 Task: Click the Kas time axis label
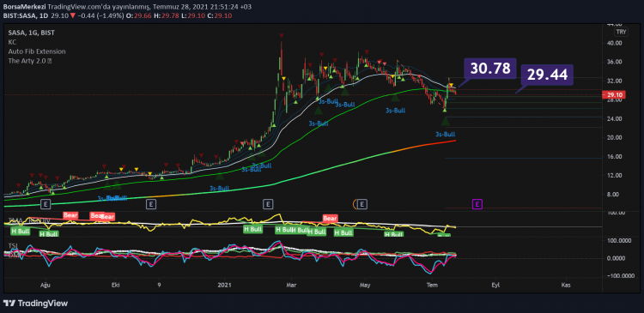pyautogui.click(x=567, y=285)
